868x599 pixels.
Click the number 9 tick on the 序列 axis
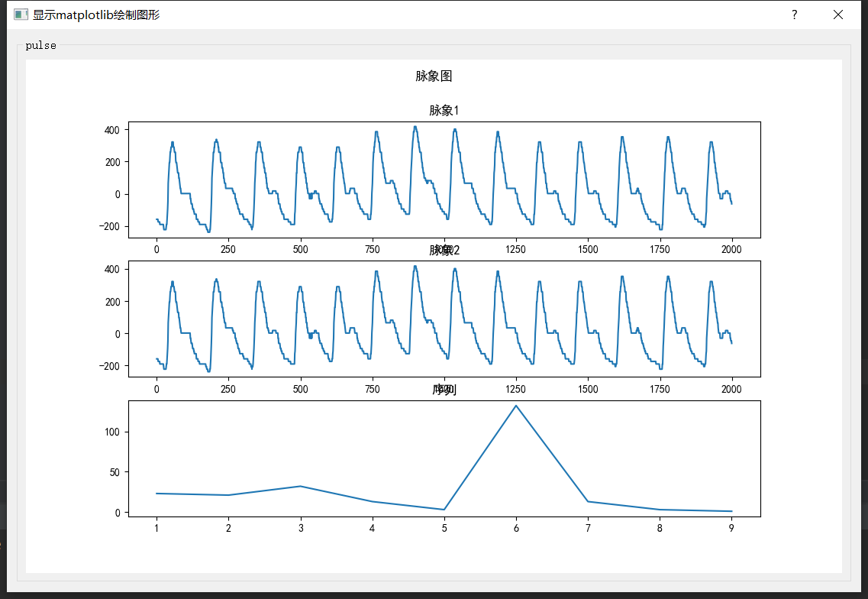tap(731, 527)
